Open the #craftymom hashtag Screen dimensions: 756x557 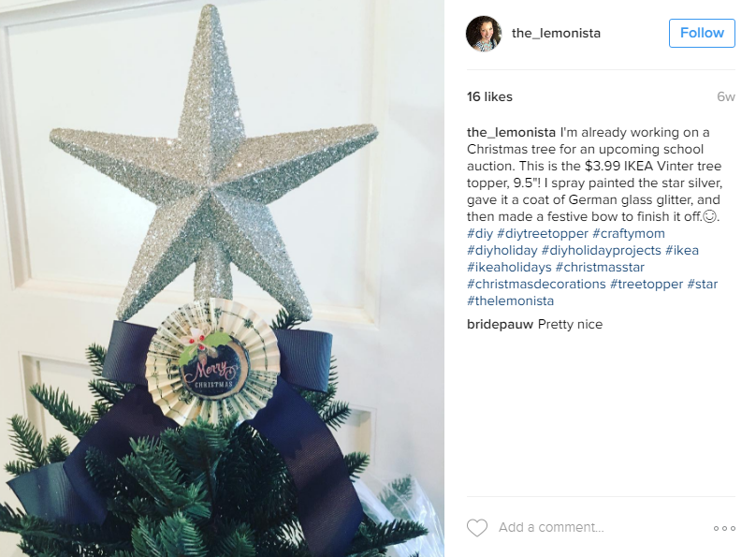629,233
